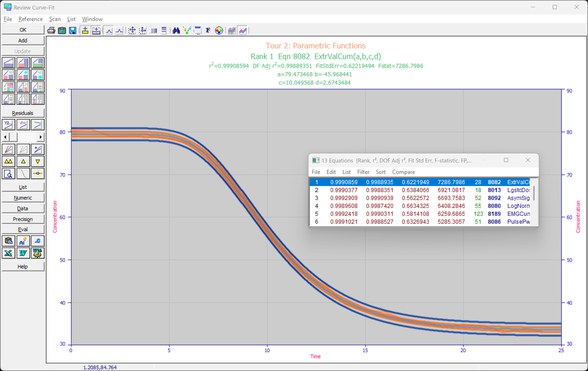Toggle the purple line graph icon at the toolbar end
The image size is (588, 371).
tap(243, 30)
